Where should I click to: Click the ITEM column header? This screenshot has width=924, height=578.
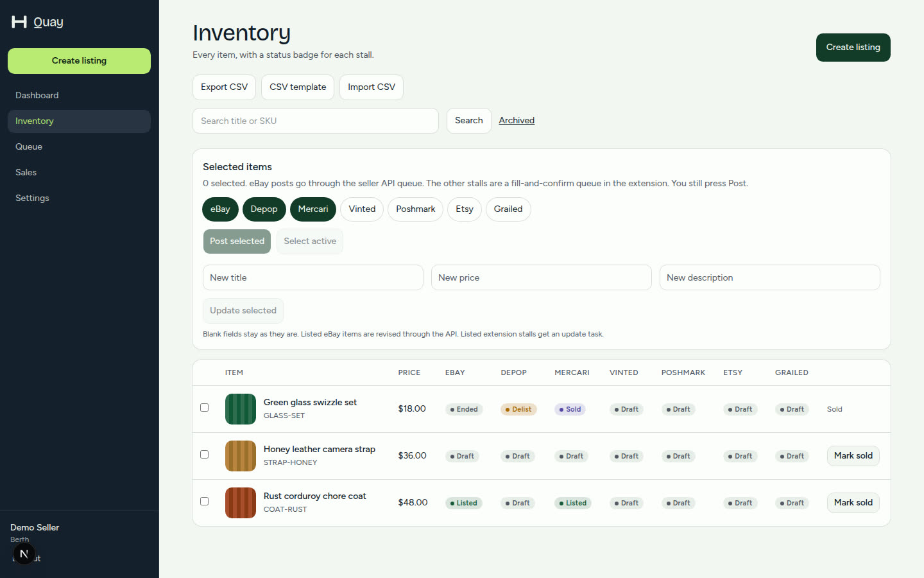pyautogui.click(x=234, y=372)
